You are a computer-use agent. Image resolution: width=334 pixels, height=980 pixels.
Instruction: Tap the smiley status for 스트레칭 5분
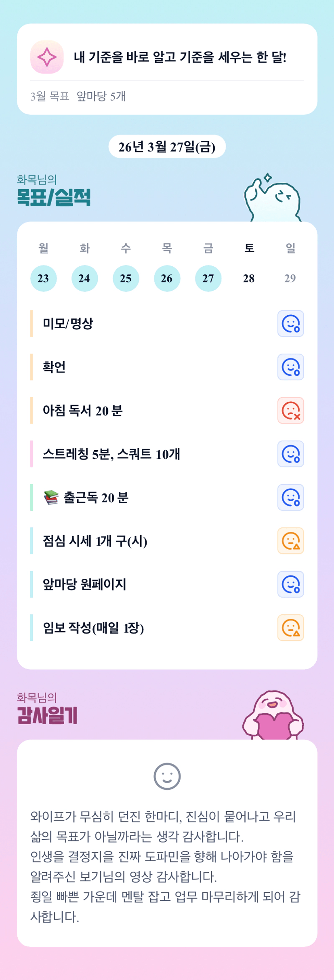pos(290,454)
